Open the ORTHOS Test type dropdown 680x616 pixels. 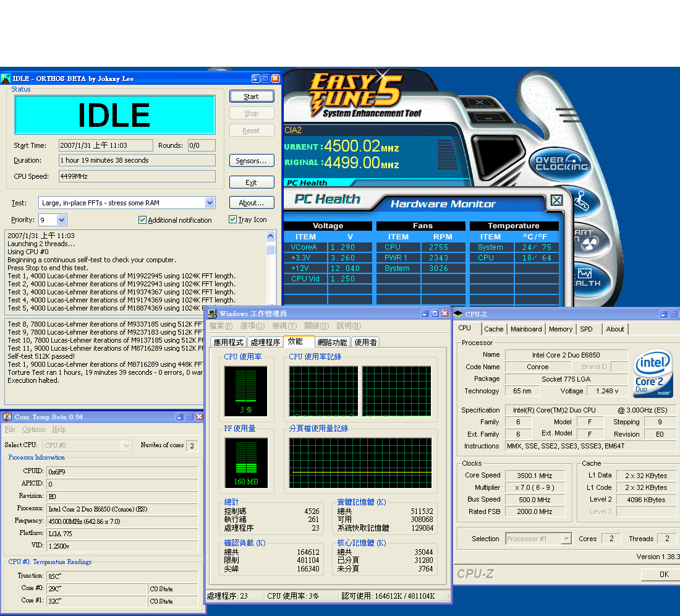210,203
